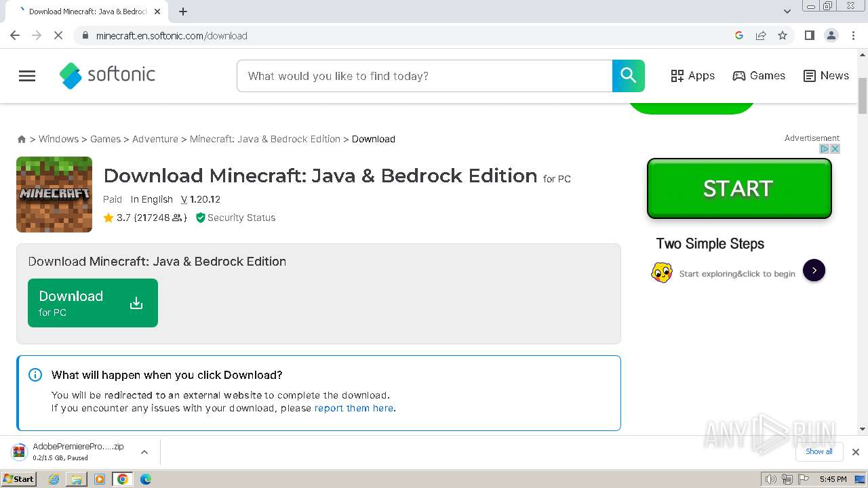Open the softonic hamburger menu
The width and height of the screenshot is (868, 488).
point(27,76)
